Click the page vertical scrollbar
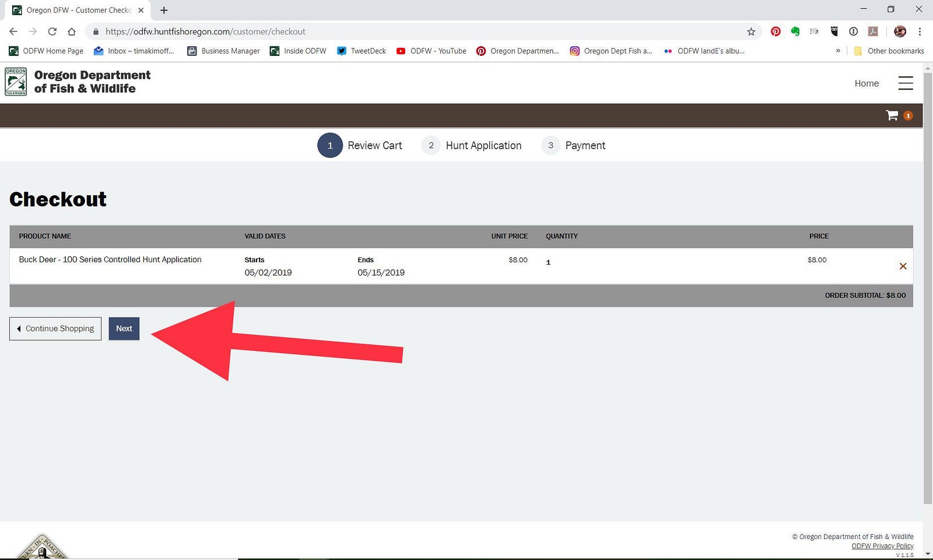The height and width of the screenshot is (560, 933). pos(928,288)
